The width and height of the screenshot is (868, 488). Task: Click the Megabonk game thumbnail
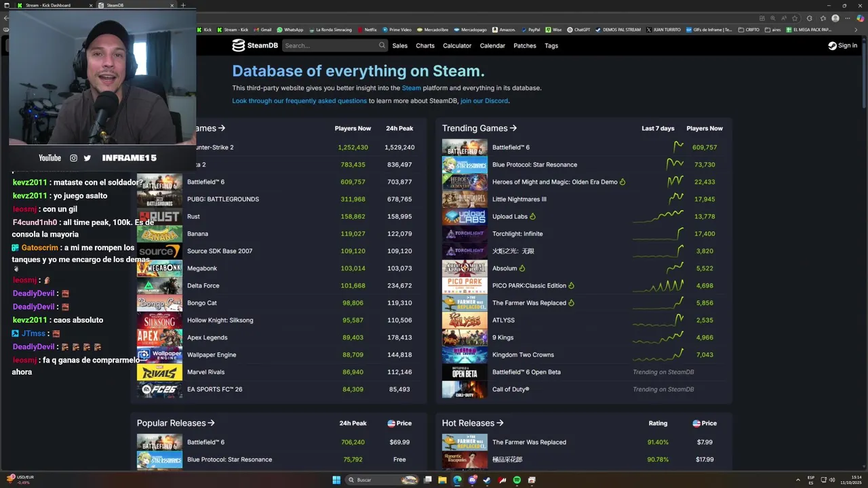click(x=159, y=268)
